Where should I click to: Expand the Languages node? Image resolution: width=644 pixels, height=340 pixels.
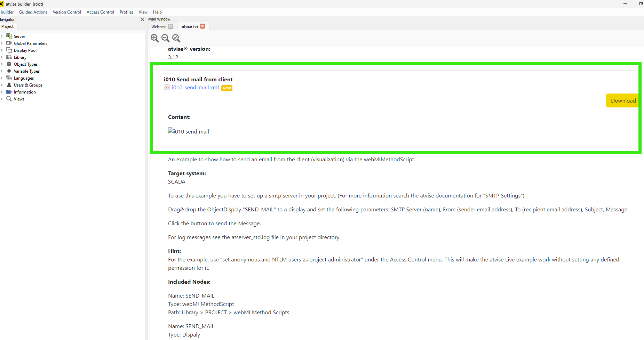2,78
